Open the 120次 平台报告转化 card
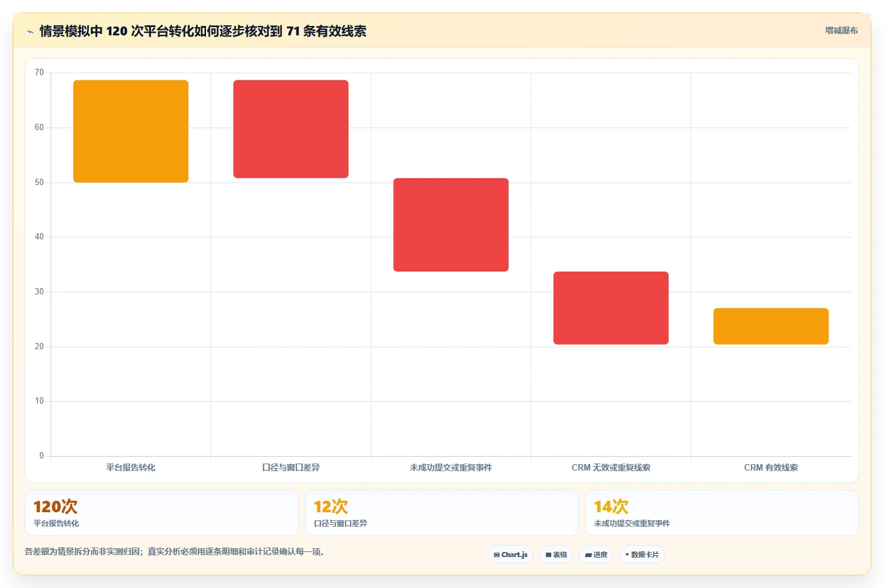The image size is (884, 588). (x=162, y=513)
